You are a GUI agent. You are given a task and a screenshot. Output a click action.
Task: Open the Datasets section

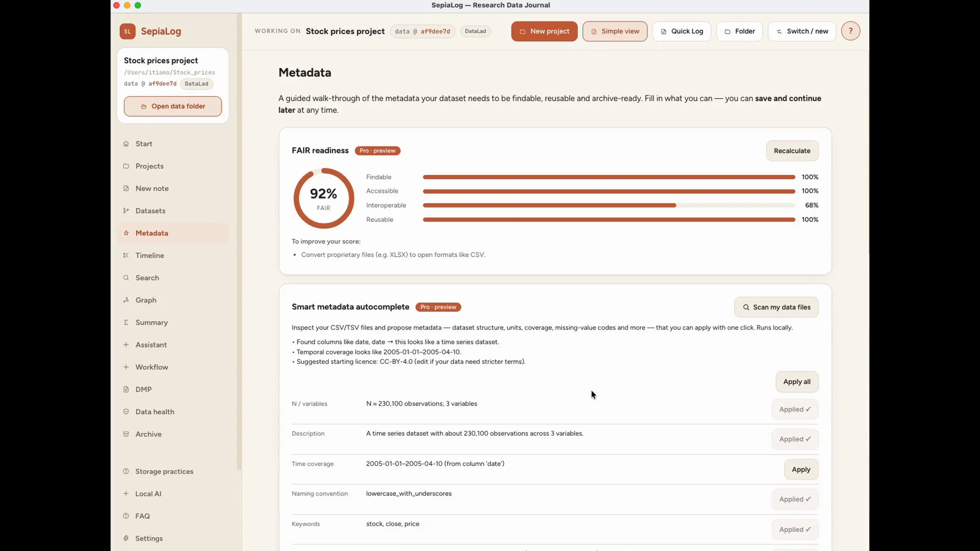pyautogui.click(x=173, y=211)
